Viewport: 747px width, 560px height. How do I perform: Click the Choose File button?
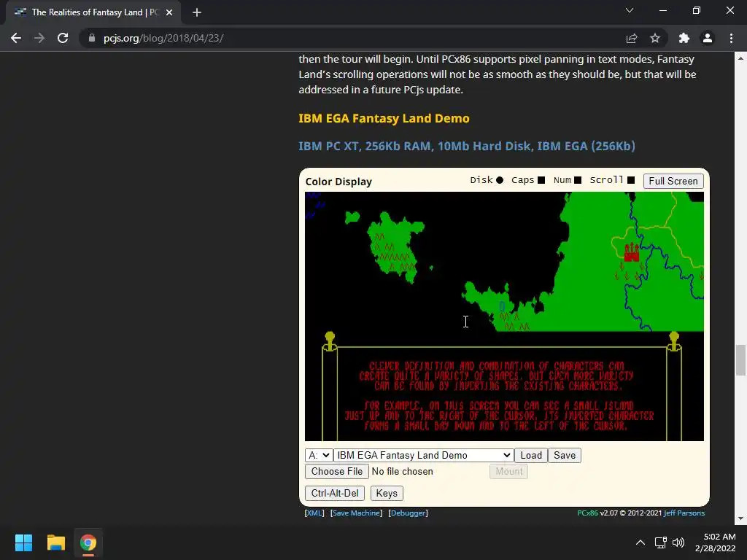coord(337,472)
